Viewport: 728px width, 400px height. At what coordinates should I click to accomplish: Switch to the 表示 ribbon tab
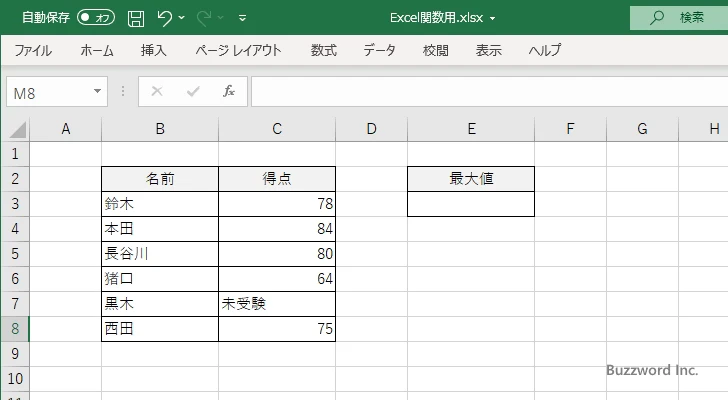488,50
